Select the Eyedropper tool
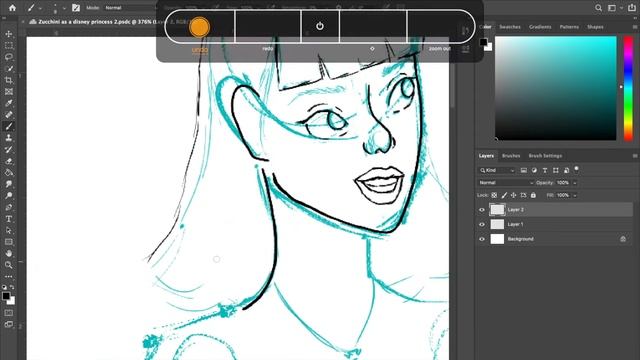Screen dimensions: 640x360 point(9,103)
